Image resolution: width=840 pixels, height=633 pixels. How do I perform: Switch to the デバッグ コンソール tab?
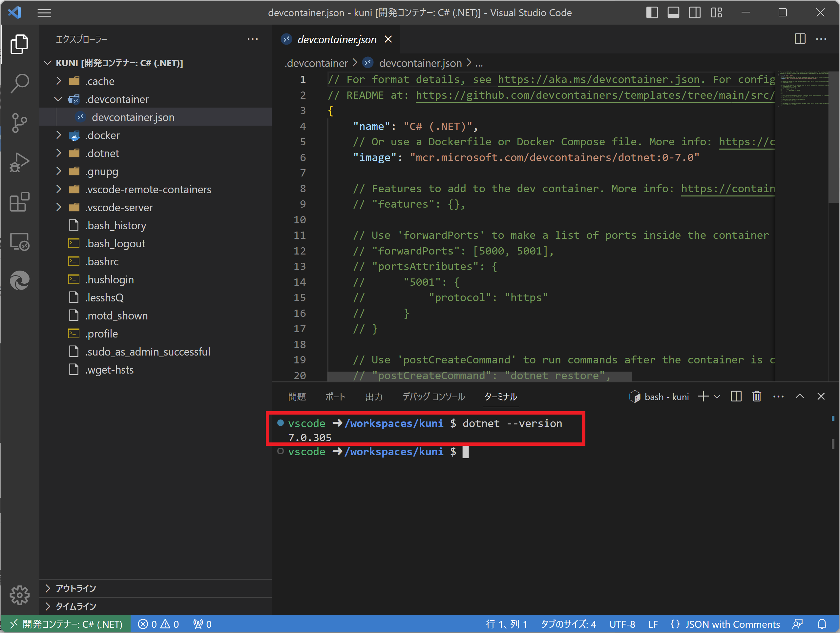pos(434,397)
